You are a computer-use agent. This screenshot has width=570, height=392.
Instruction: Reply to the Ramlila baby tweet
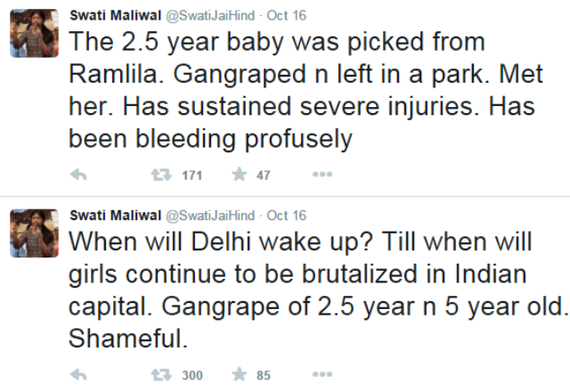77,176
